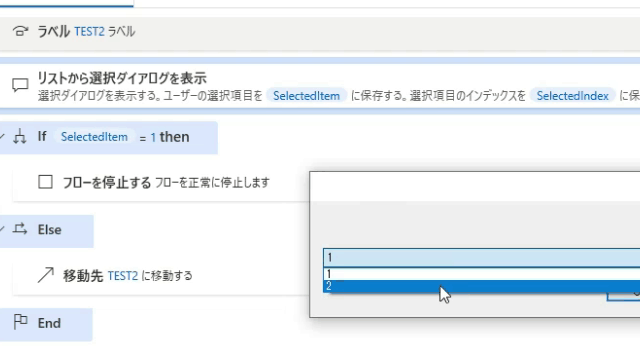Click the 移動先 diagonal arrow icon

[45, 275]
